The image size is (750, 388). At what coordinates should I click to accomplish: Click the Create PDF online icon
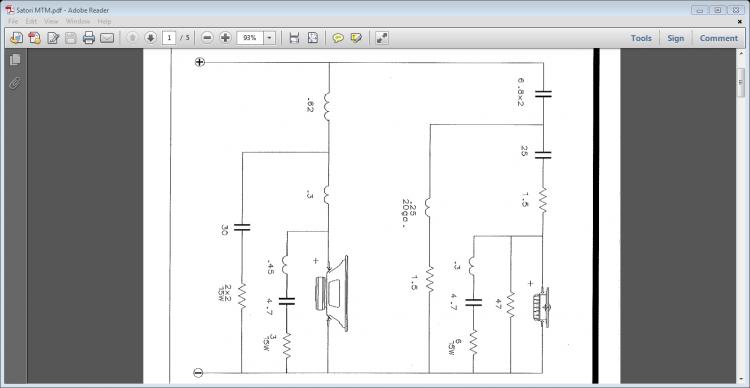pos(34,38)
